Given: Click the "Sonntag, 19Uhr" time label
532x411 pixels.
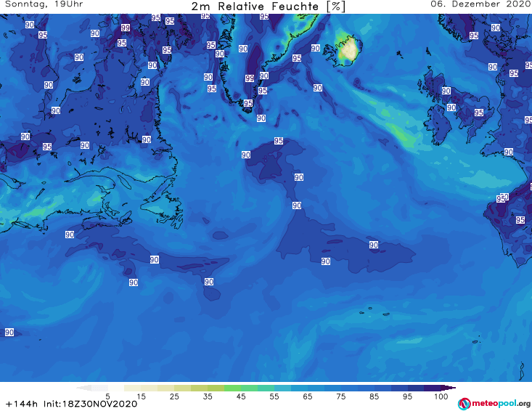Looking at the screenshot, I should (x=44, y=4).
